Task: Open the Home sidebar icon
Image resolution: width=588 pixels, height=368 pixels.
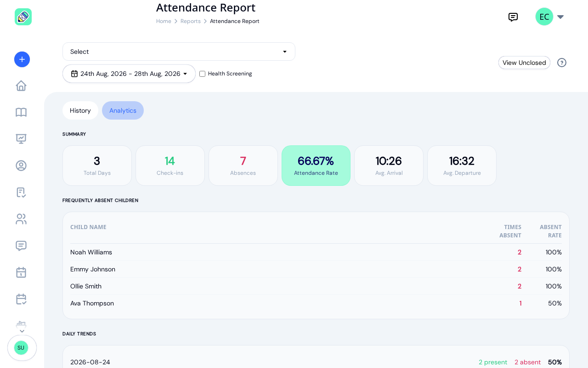Action: tap(21, 86)
